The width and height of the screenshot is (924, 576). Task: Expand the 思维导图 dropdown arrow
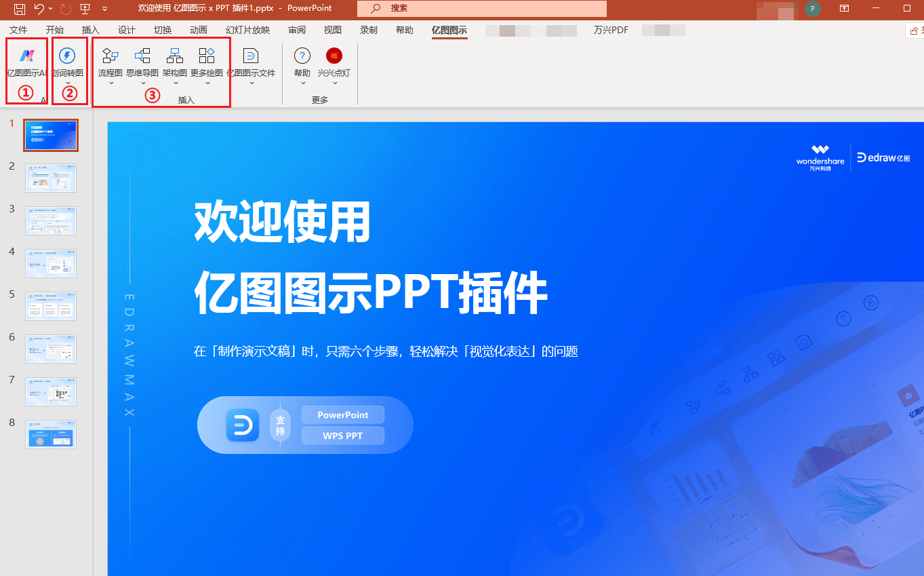click(142, 83)
